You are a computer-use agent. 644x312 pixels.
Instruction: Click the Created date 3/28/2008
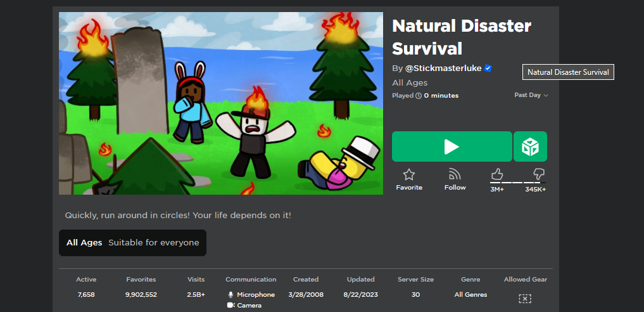pyautogui.click(x=306, y=295)
